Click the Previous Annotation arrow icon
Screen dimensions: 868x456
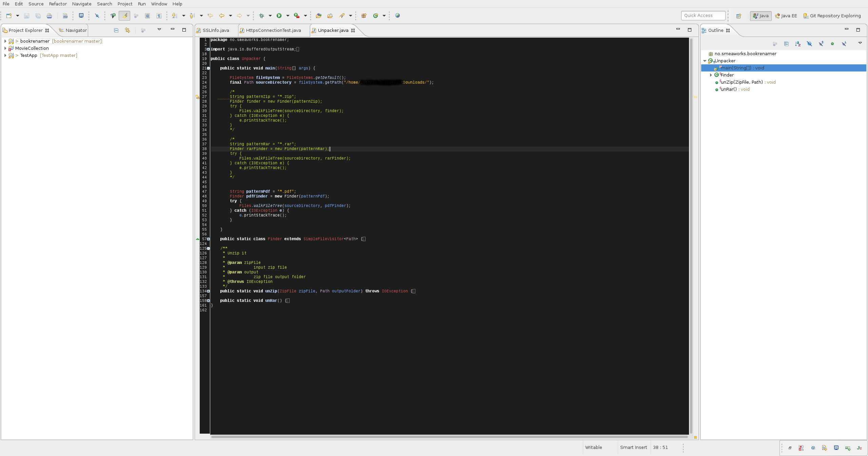tap(192, 16)
